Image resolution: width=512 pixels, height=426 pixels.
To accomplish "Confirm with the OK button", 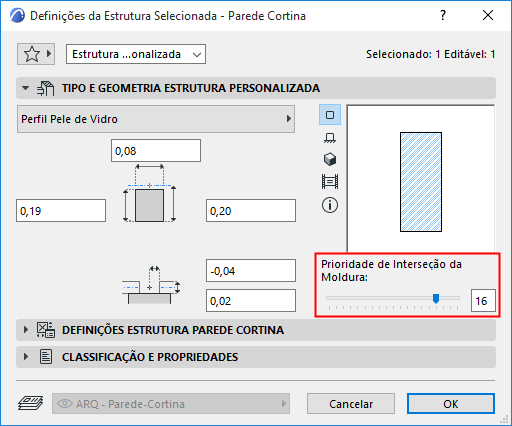I will (451, 404).
